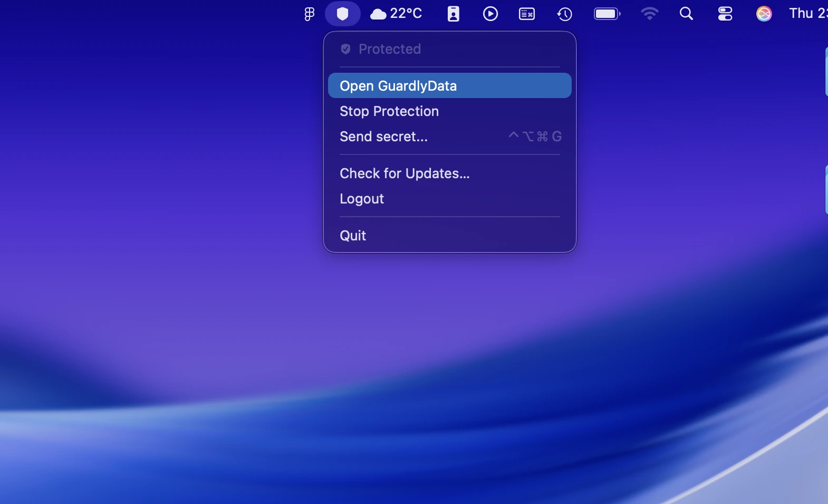This screenshot has height=504, width=828.
Task: Click the circled play button menu bar icon
Action: [490, 14]
